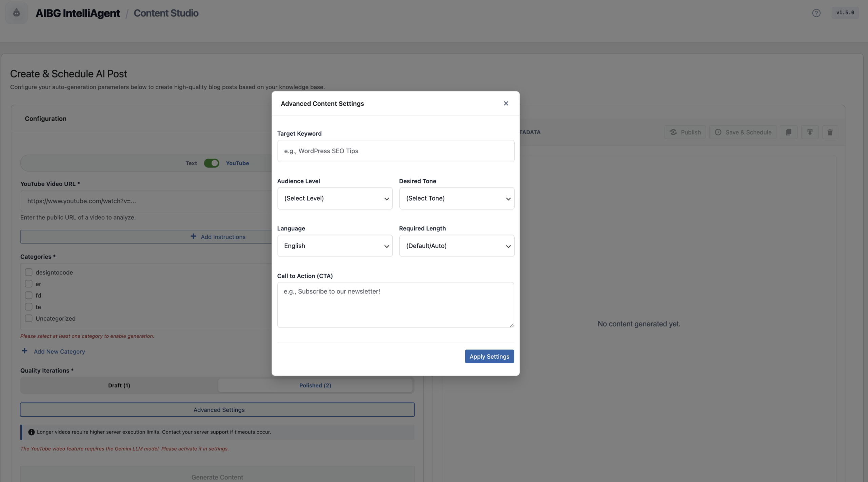Click the Apply Settings button

click(489, 356)
